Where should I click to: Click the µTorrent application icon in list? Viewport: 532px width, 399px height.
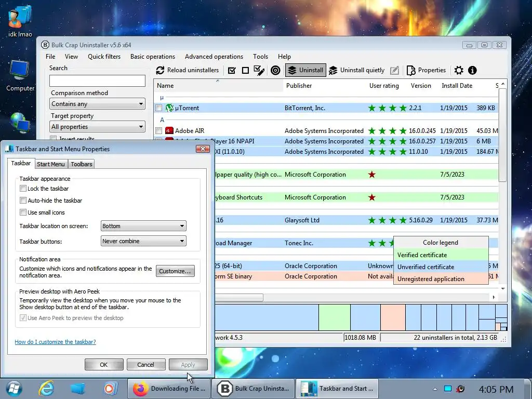[x=169, y=108]
